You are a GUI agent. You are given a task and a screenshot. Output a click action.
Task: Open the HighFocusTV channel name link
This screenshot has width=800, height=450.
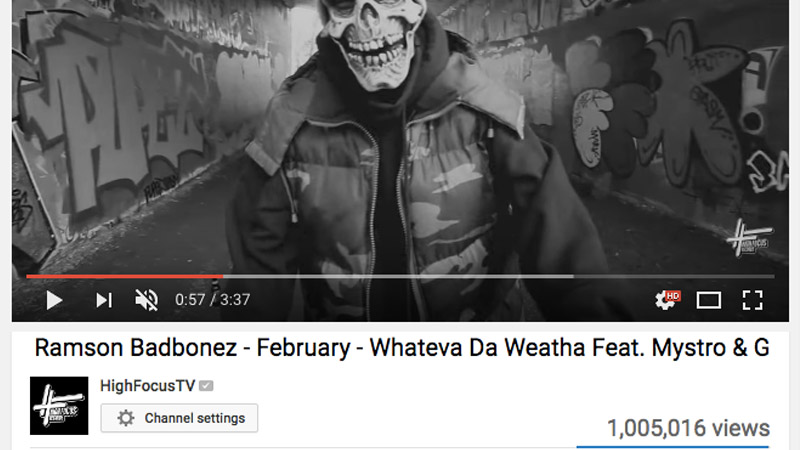coord(147,386)
